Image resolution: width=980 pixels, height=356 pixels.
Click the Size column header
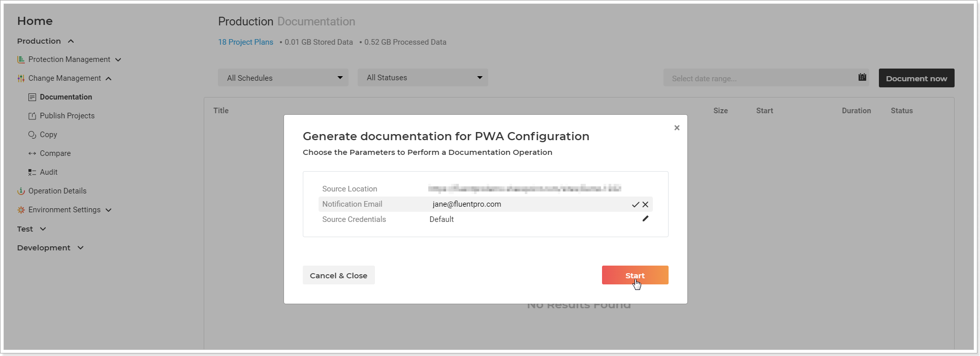pos(720,111)
